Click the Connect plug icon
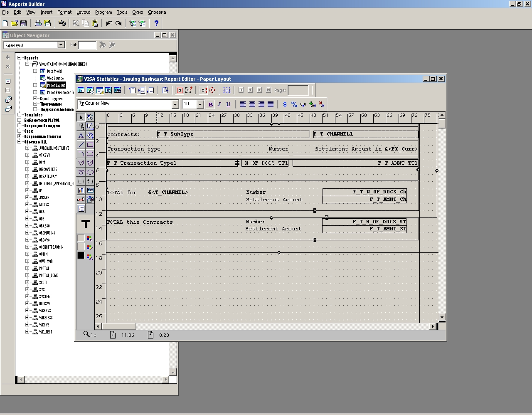This screenshot has height=415, width=532. pos(62,23)
